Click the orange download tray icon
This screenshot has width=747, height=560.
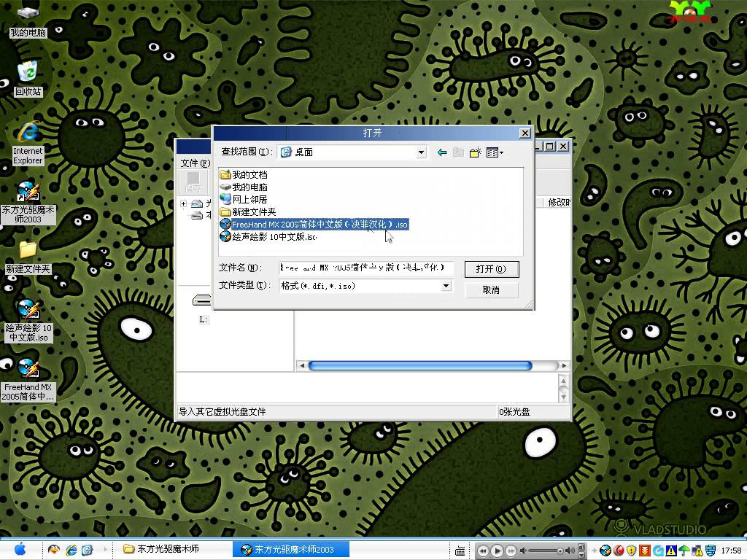coord(645,551)
